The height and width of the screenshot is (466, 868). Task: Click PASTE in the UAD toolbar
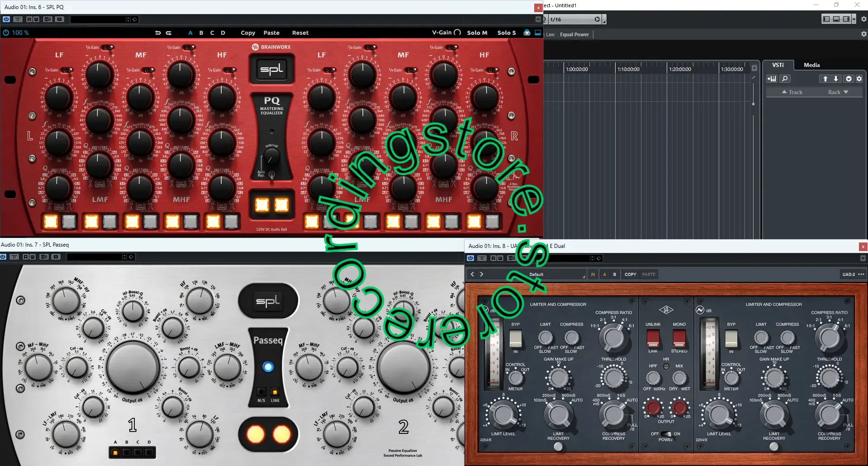point(649,274)
